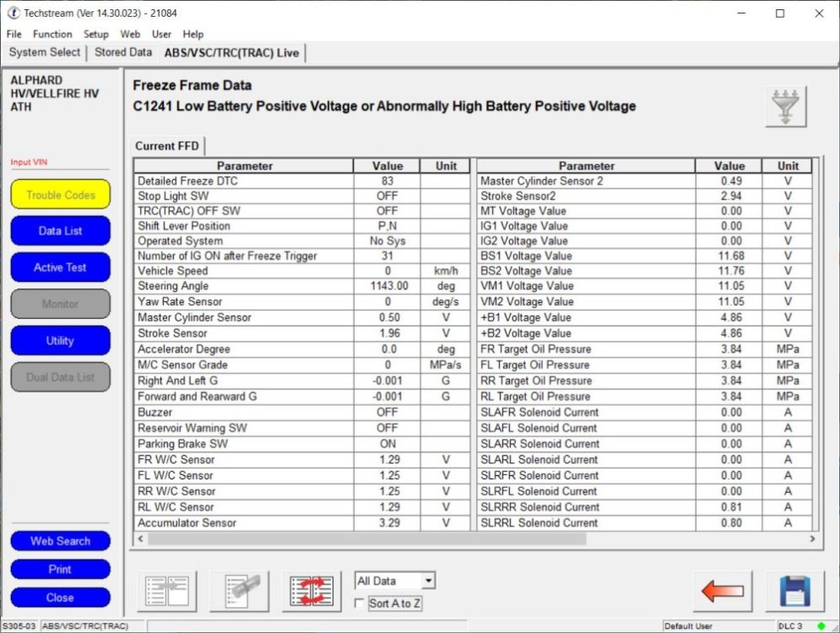
Task: Open the Function menu
Action: pos(52,35)
